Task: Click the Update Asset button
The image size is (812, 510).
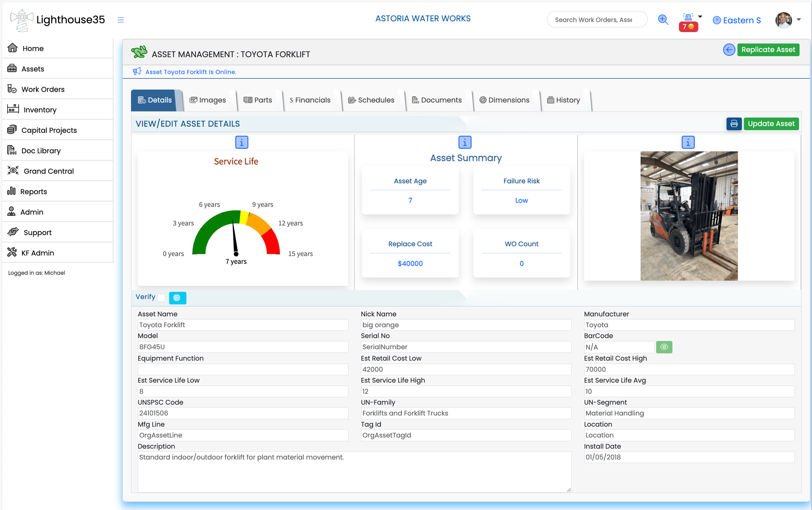Action: [x=771, y=124]
